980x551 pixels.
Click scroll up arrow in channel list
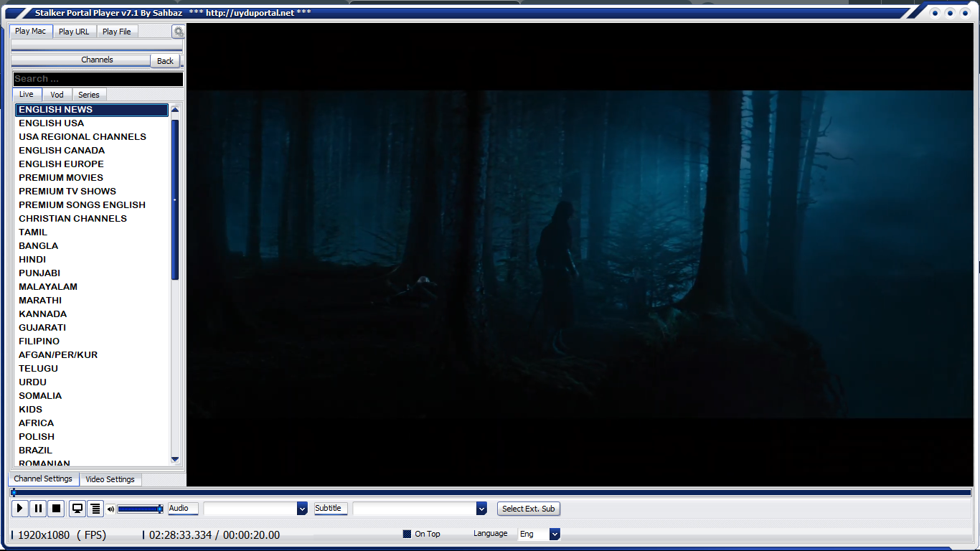coord(175,110)
